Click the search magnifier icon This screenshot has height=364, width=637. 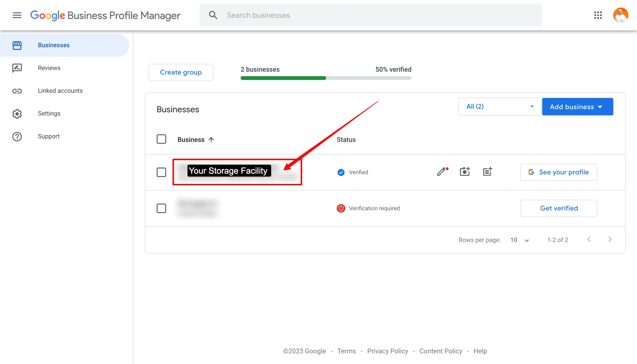point(213,15)
